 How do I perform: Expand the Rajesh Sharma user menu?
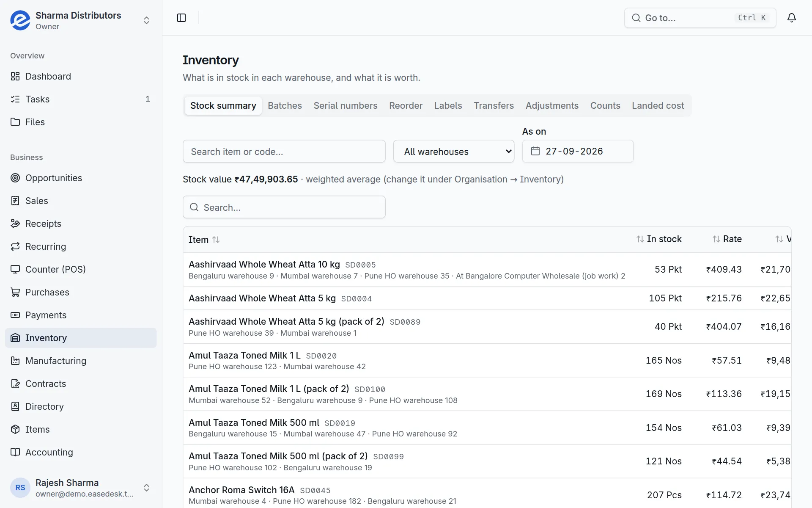tap(81, 488)
